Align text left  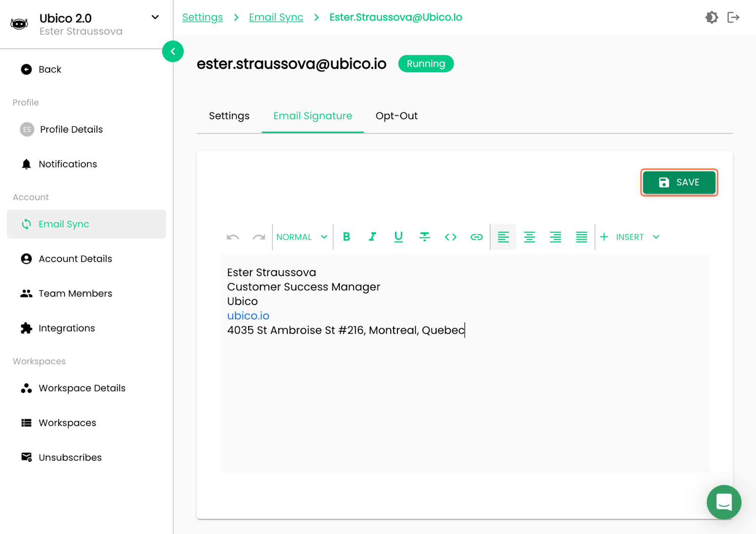click(503, 237)
